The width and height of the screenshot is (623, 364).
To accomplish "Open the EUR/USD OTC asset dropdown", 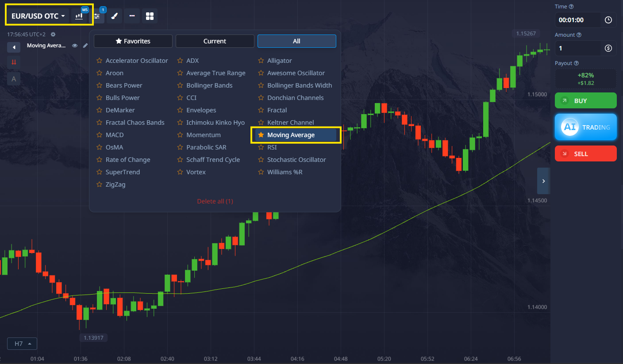I will [x=38, y=16].
